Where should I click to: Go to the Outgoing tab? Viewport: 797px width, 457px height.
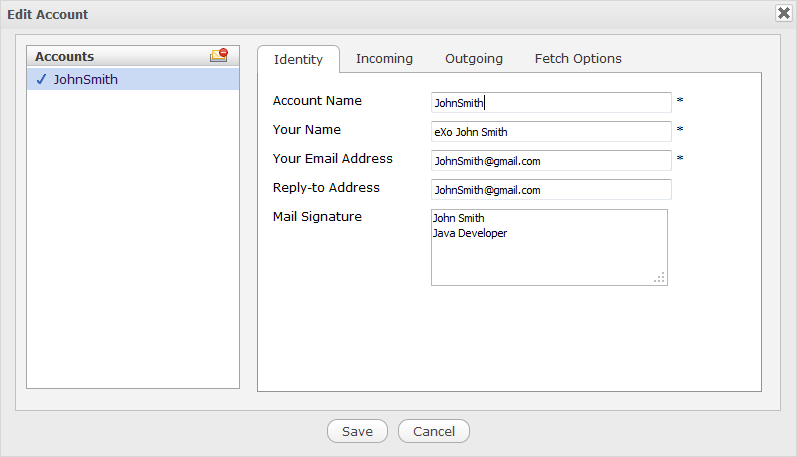(x=474, y=59)
